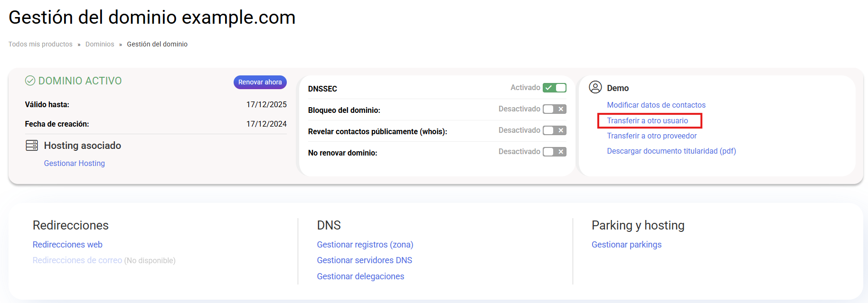
Task: Open Gestionar delegaciones
Action: 360,276
